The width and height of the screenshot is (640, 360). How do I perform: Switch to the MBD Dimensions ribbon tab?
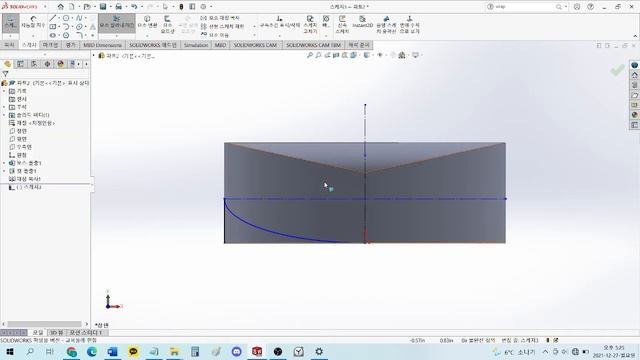click(x=102, y=45)
